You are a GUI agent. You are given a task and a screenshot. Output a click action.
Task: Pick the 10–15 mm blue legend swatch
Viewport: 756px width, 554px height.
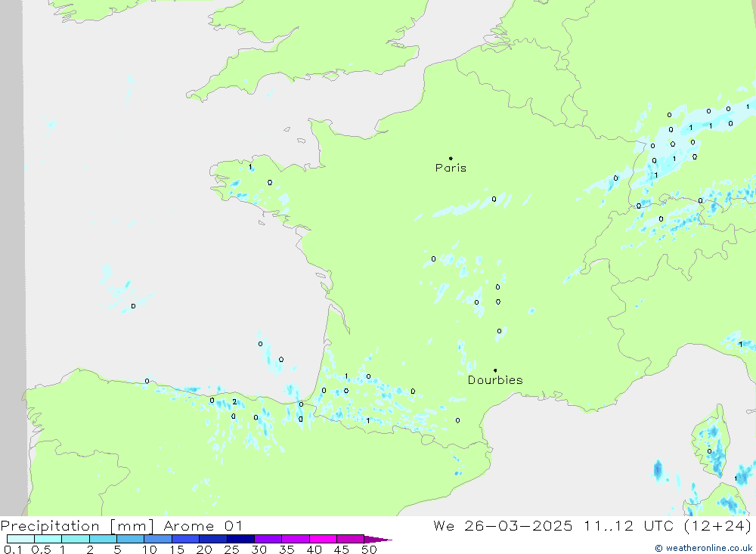[158, 539]
